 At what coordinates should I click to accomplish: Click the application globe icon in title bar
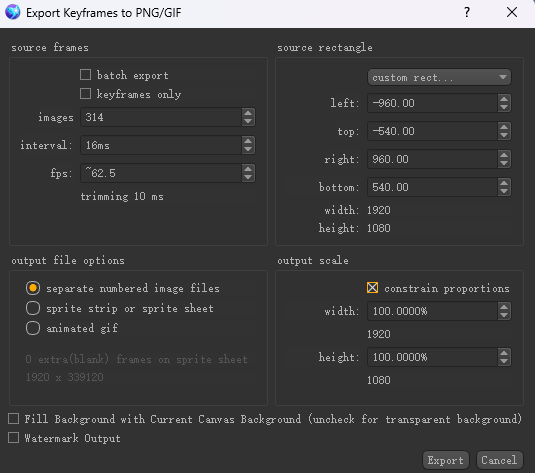coord(13,12)
